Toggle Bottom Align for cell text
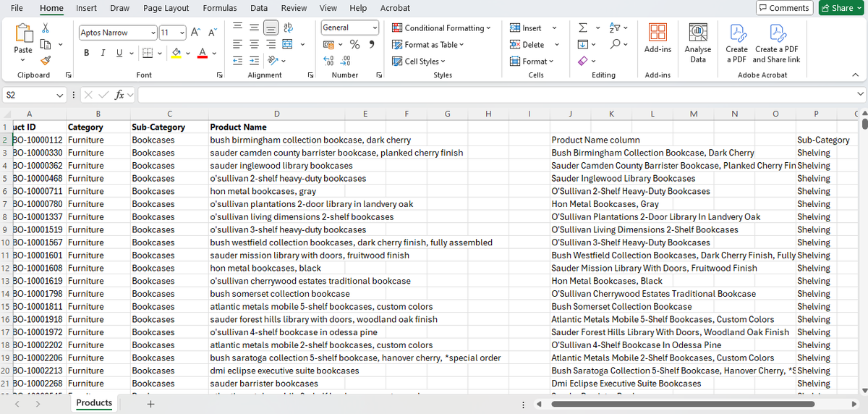The image size is (868, 414). pos(270,28)
